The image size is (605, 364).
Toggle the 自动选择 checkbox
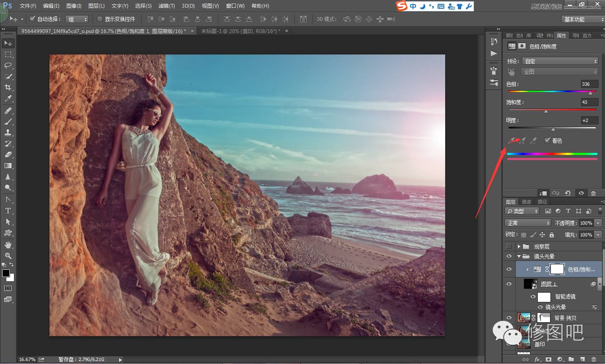coord(32,19)
